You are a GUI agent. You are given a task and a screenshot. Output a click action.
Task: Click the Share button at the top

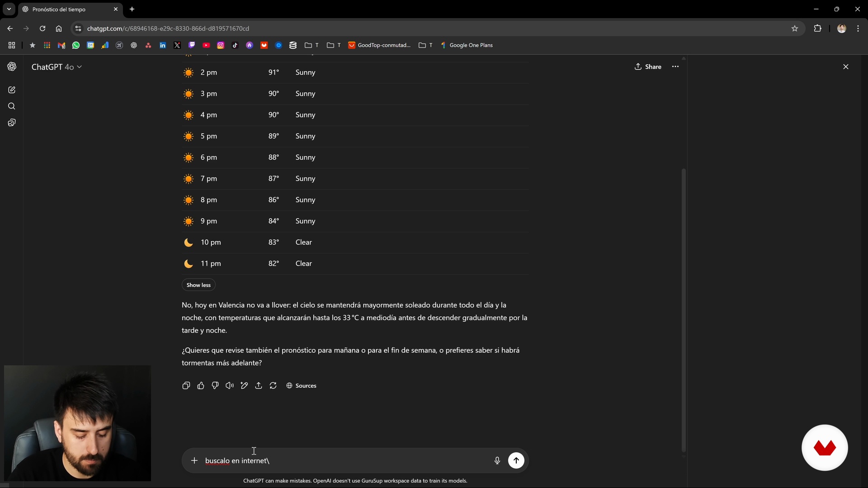(648, 66)
